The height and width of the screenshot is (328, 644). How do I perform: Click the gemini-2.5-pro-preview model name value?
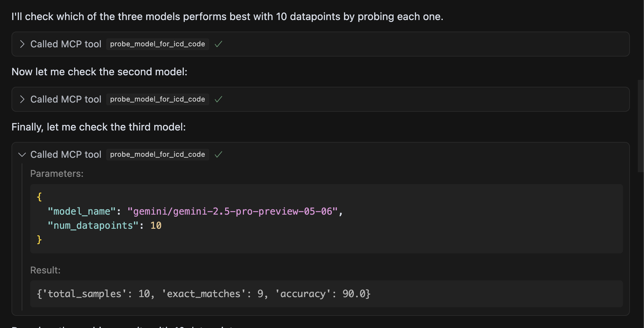(232, 211)
